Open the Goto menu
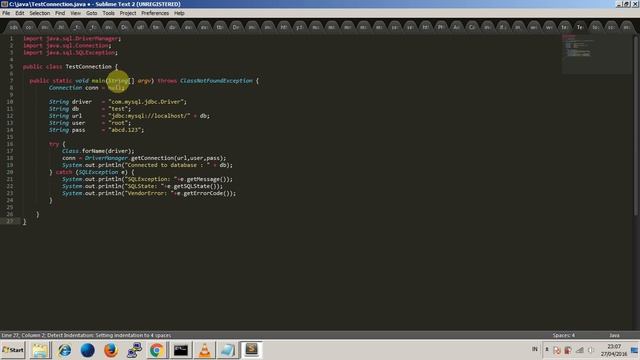 [x=92, y=13]
